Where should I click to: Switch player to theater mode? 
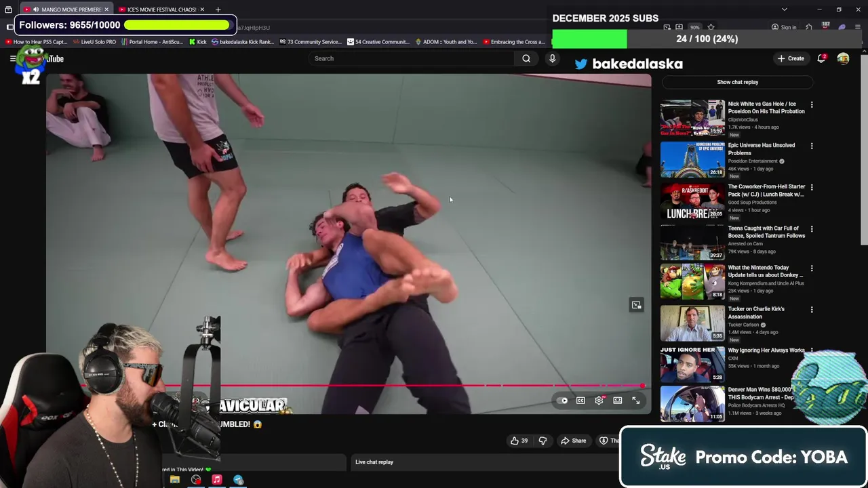618,401
